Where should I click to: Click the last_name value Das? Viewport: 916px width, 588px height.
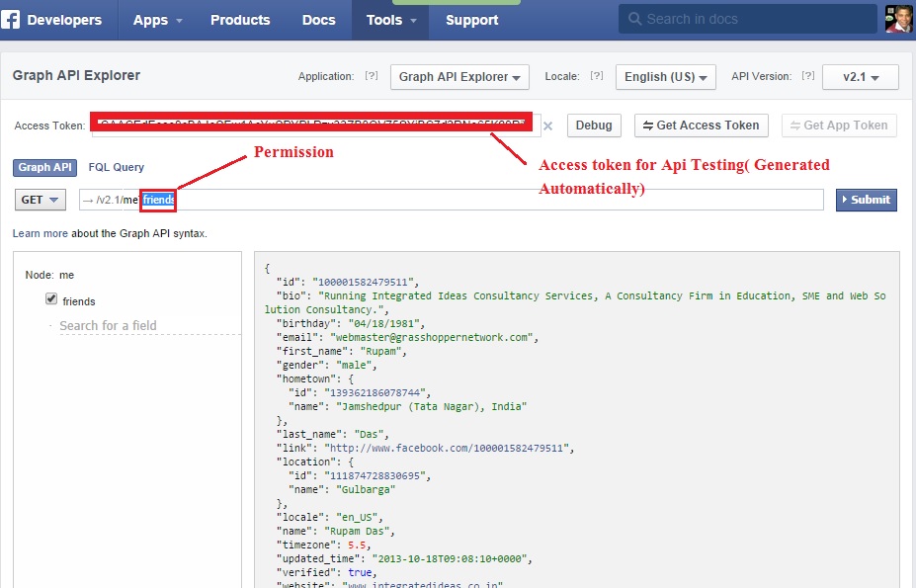pos(369,434)
